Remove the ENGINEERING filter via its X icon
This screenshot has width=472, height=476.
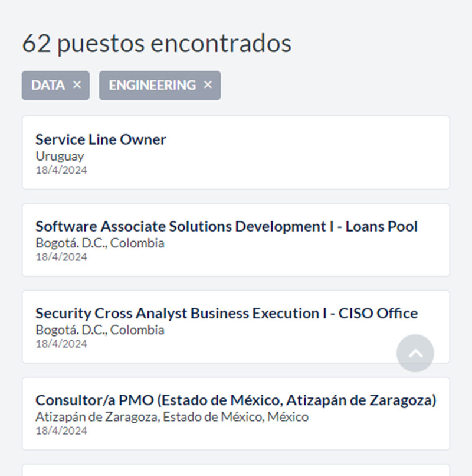click(207, 85)
